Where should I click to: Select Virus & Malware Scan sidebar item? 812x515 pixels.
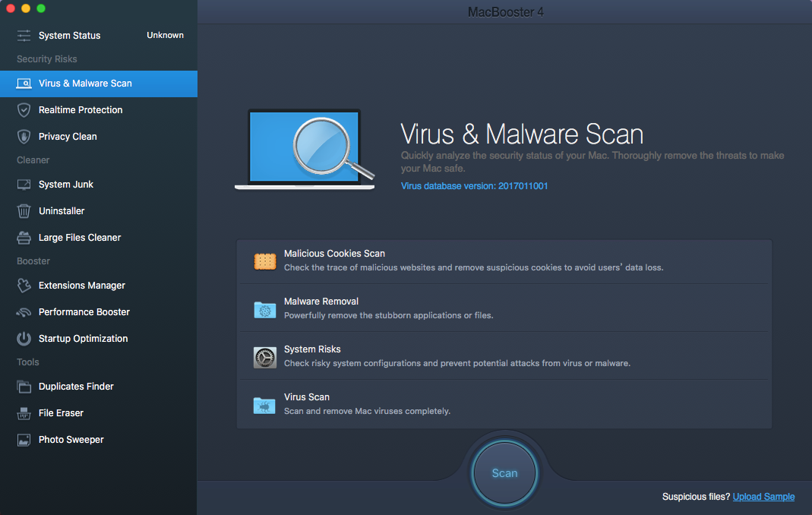[x=99, y=84]
